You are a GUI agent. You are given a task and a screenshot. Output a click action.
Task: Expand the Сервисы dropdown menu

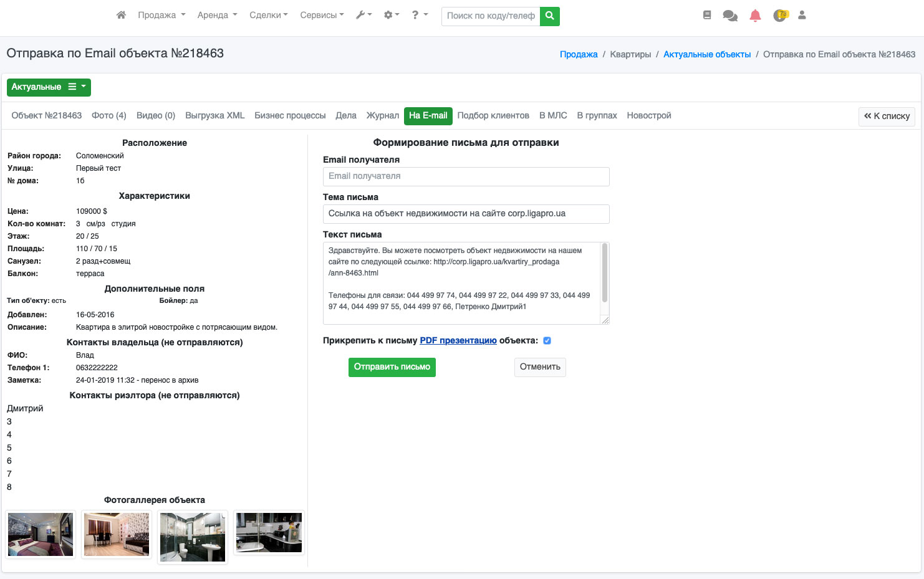pyautogui.click(x=322, y=15)
